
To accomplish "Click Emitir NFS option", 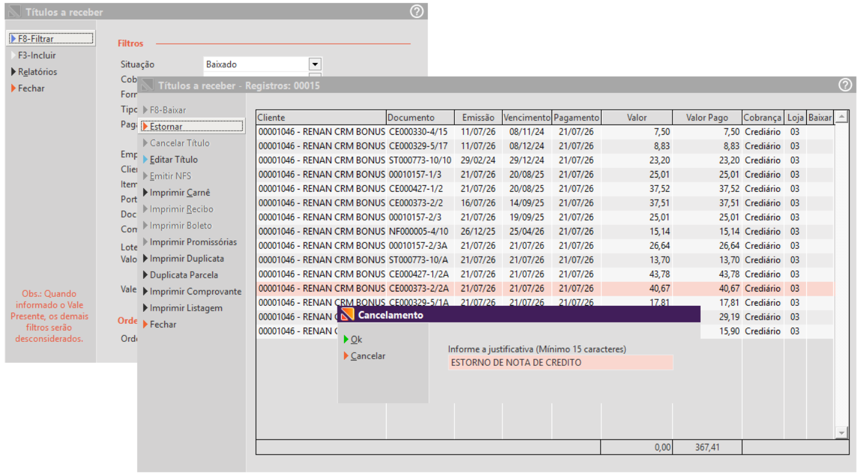I will coord(170,176).
